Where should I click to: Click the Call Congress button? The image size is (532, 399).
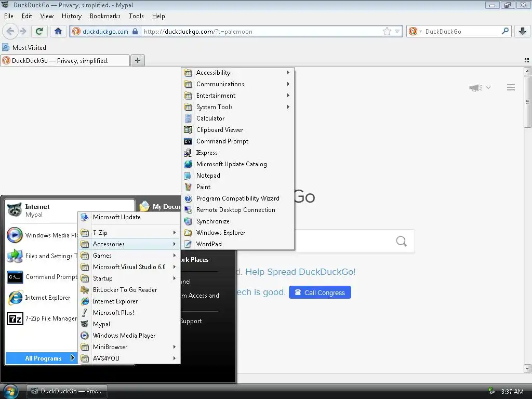coord(320,292)
